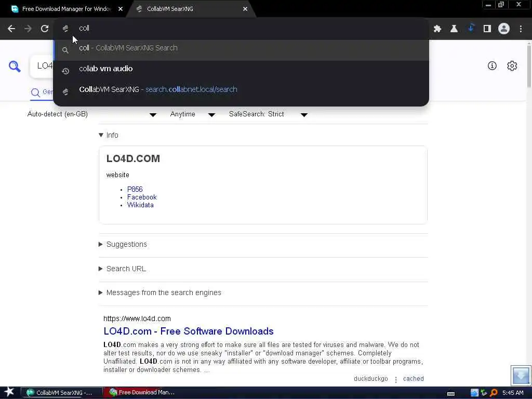Image resolution: width=532 pixels, height=399 pixels.
Task: Click the 'duckduckgo' engine label under the LO4D.com result
Action: click(370, 379)
